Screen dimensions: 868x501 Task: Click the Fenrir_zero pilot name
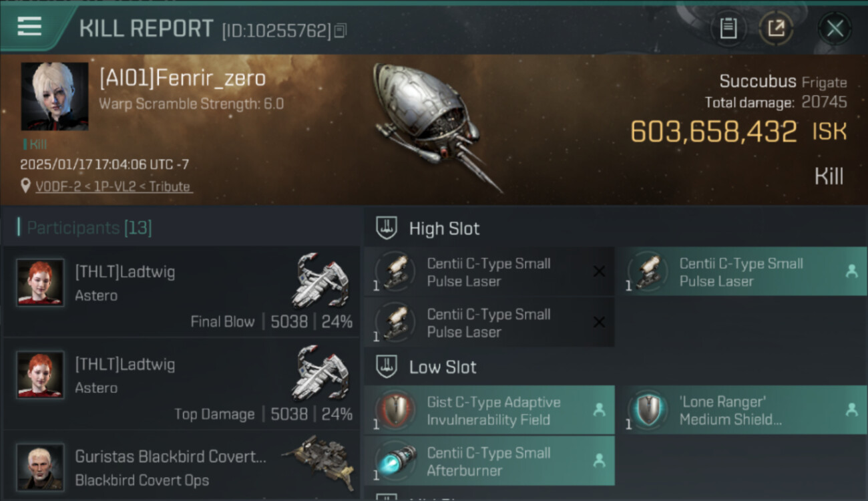click(182, 78)
